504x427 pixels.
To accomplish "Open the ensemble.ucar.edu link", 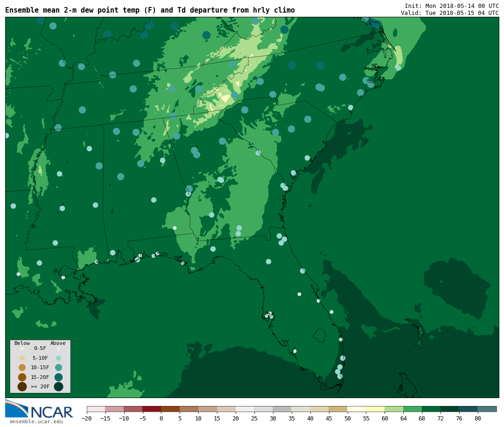I will 36,421.
